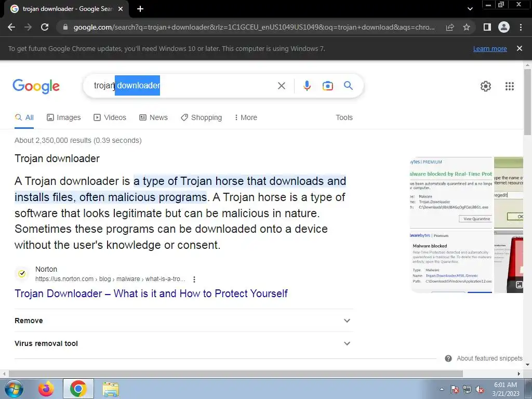Open a new tab with the plus icon

140,9
